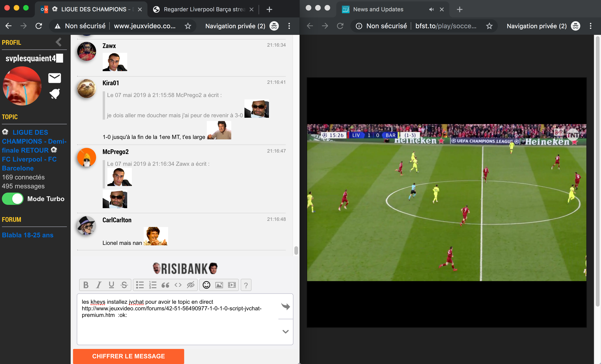601x364 pixels.
Task: Click McPrego2 username
Action: [x=116, y=152]
